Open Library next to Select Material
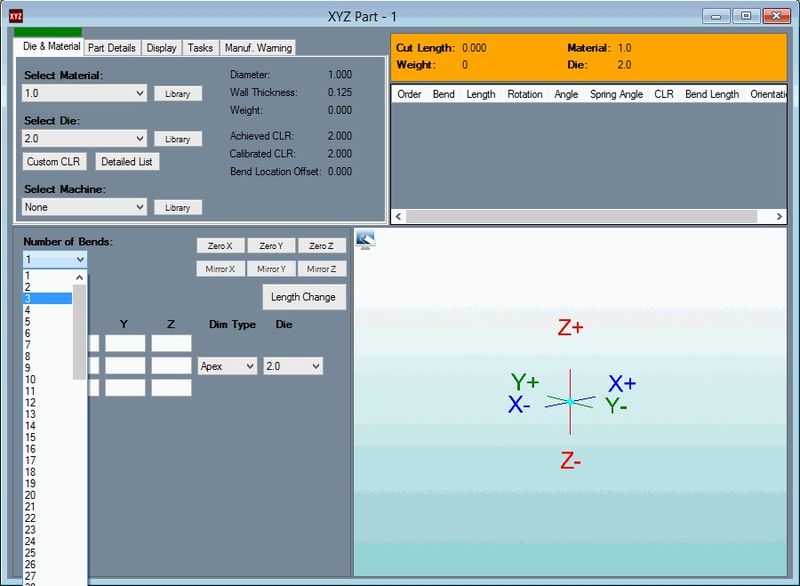The height and width of the screenshot is (586, 800). click(178, 93)
